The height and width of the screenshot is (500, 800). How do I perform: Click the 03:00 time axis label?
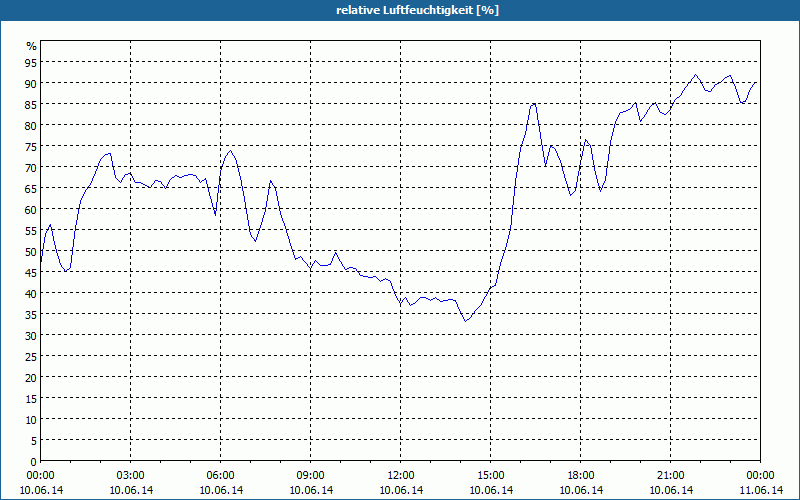tap(131, 476)
